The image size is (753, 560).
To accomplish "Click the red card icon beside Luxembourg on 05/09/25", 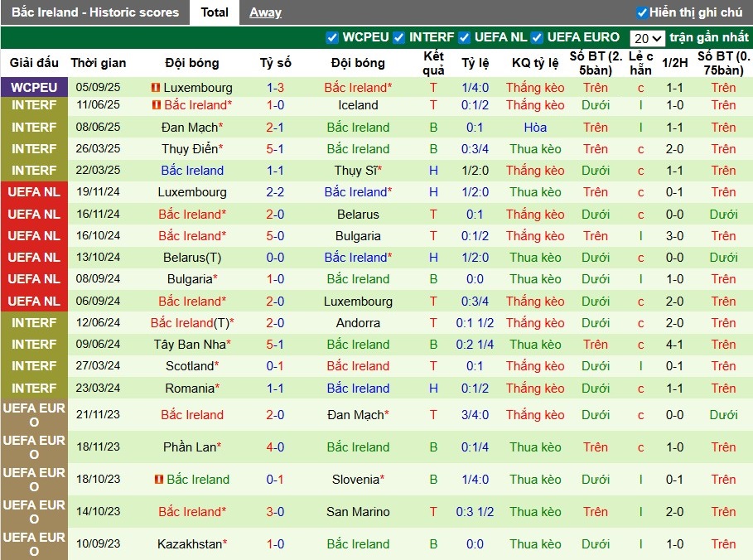I will coord(156,88).
